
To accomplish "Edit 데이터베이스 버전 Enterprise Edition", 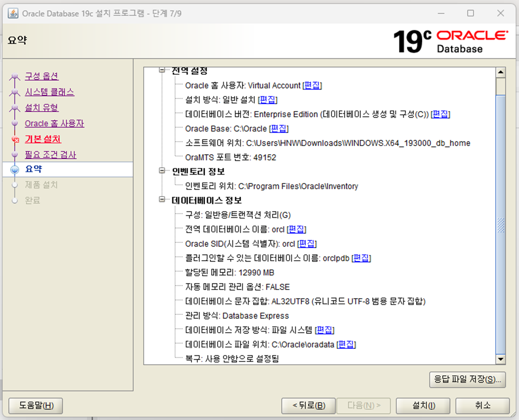I will (x=440, y=114).
